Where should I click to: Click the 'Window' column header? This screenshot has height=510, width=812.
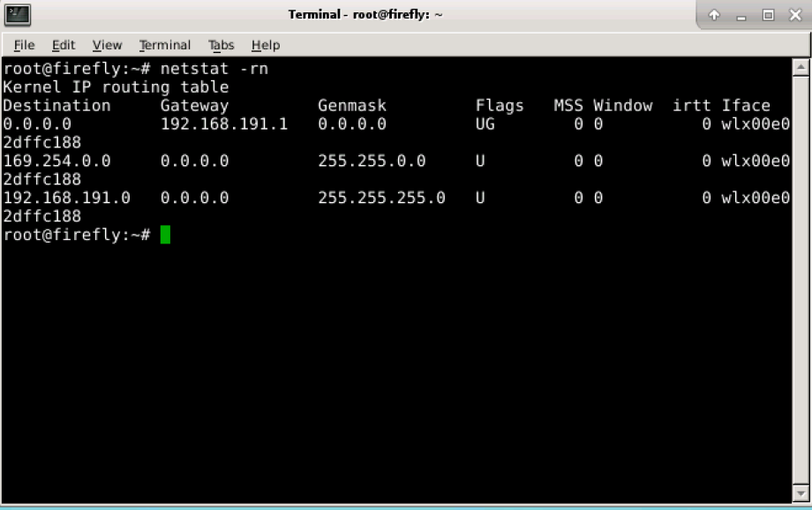point(623,106)
